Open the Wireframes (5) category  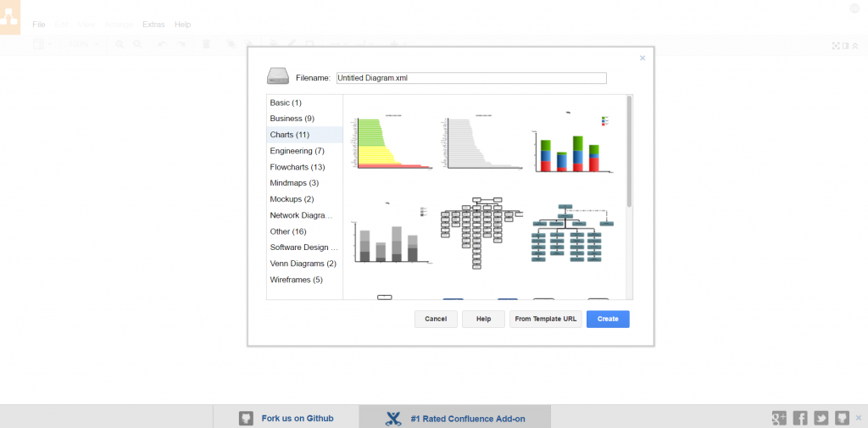[x=296, y=280]
